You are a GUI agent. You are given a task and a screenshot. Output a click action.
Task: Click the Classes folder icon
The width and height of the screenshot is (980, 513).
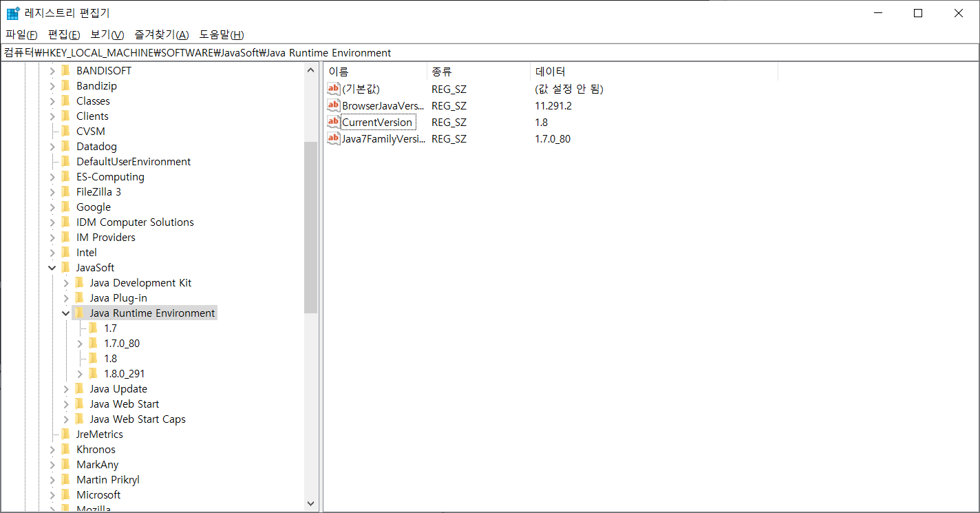point(66,101)
